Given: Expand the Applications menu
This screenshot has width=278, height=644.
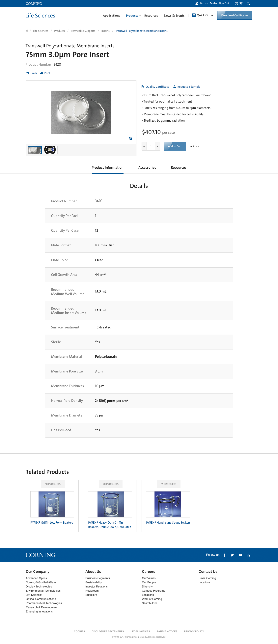Looking at the screenshot, I should (x=112, y=15).
